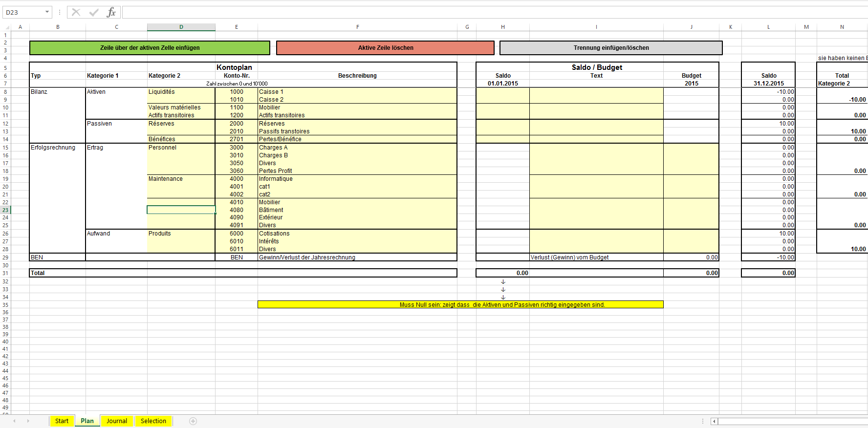
Task: Switch to the Journal sheet tab
Action: [117, 421]
